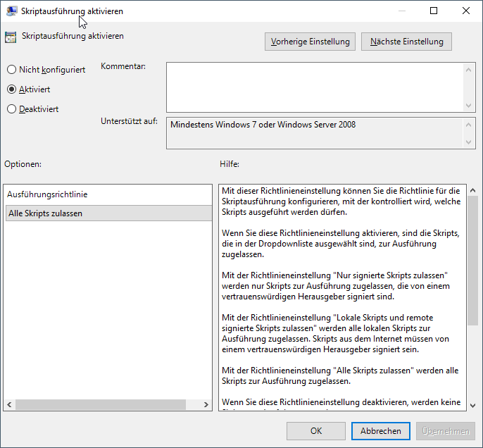Select the Nicht konfiguriert radio button
This screenshot has width=483, height=448.
tap(11, 70)
